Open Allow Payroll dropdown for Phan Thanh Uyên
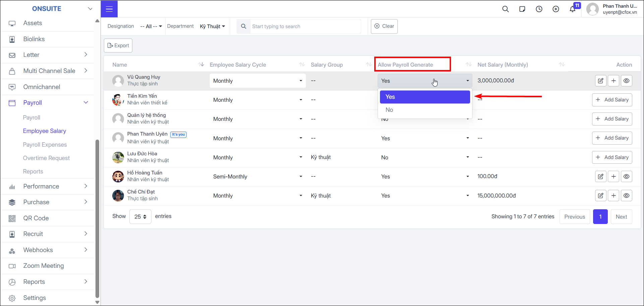 pos(425,138)
